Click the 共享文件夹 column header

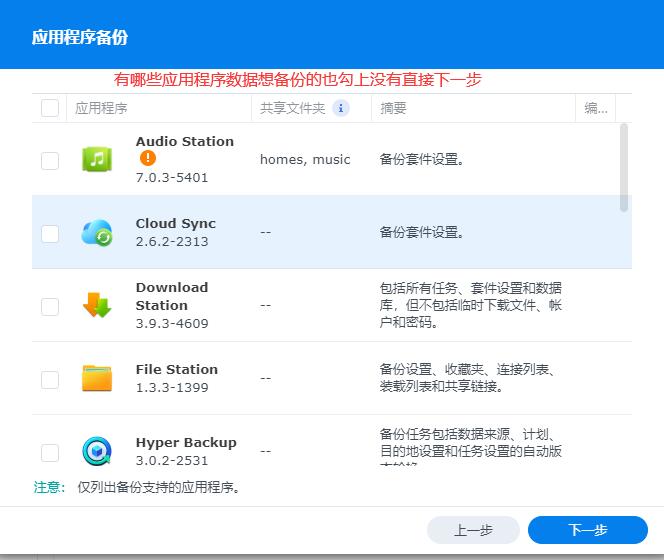[x=311, y=108]
